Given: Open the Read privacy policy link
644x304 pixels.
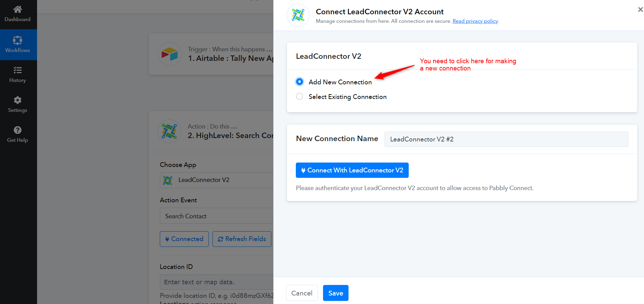Looking at the screenshot, I should tap(475, 21).
